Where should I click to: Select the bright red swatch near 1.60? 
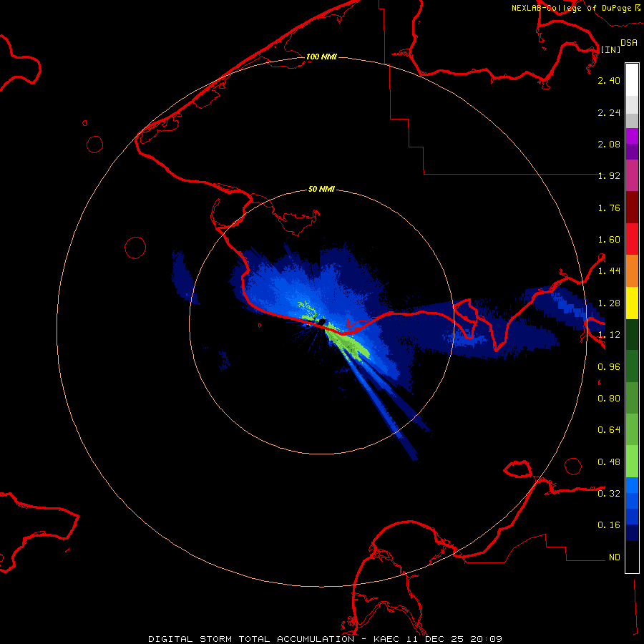point(632,240)
